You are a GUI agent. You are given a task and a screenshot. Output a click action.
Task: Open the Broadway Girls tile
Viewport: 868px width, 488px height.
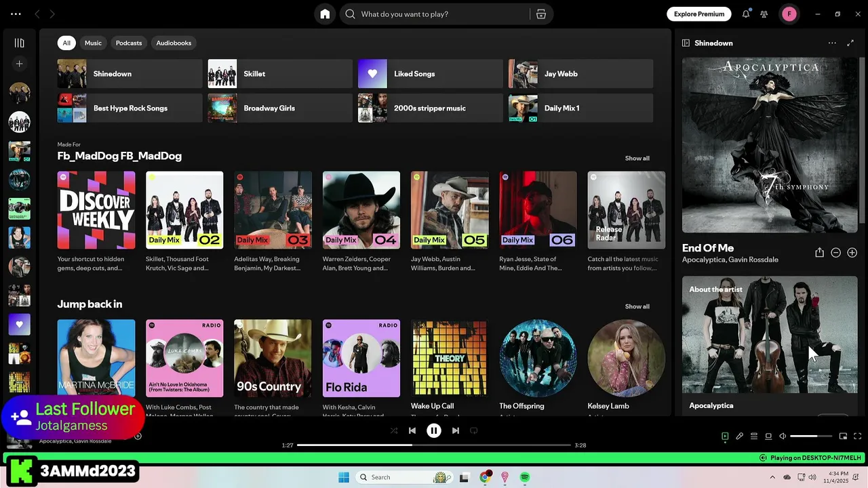point(280,108)
